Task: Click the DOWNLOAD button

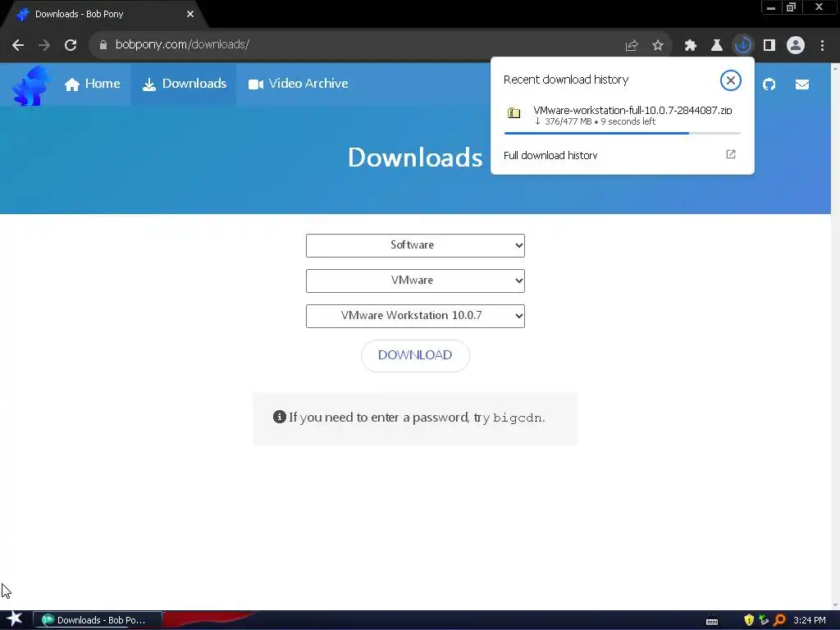Action: (415, 355)
